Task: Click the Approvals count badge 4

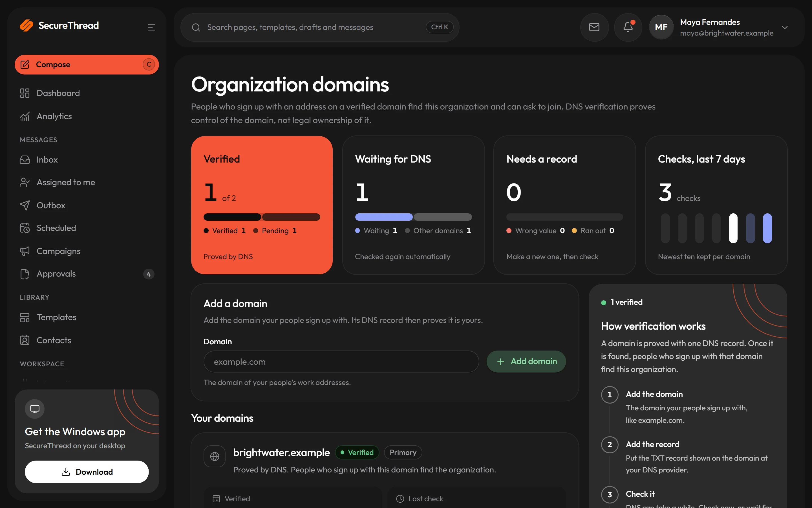Action: (x=149, y=274)
